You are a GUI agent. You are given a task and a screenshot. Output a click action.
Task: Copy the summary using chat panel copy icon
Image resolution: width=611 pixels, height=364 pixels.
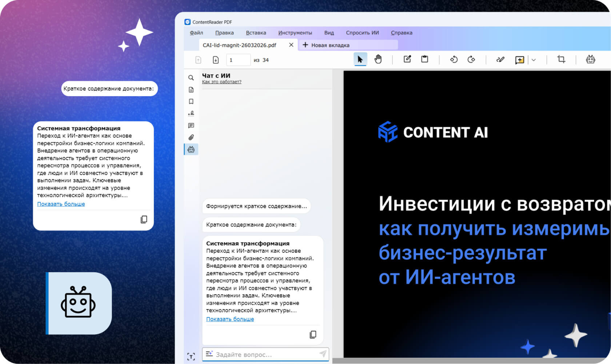click(313, 335)
